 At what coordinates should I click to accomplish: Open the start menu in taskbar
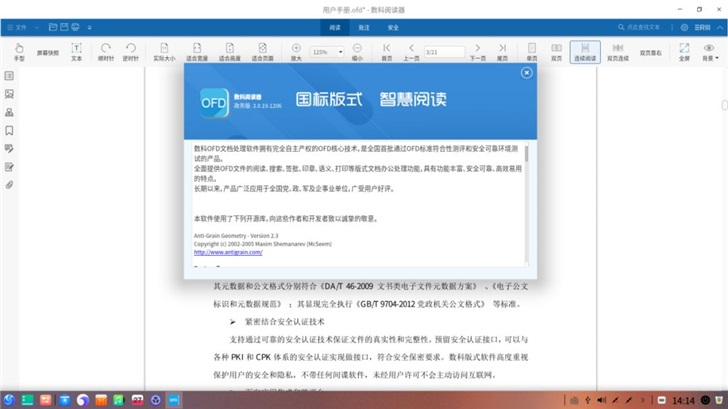click(x=9, y=400)
